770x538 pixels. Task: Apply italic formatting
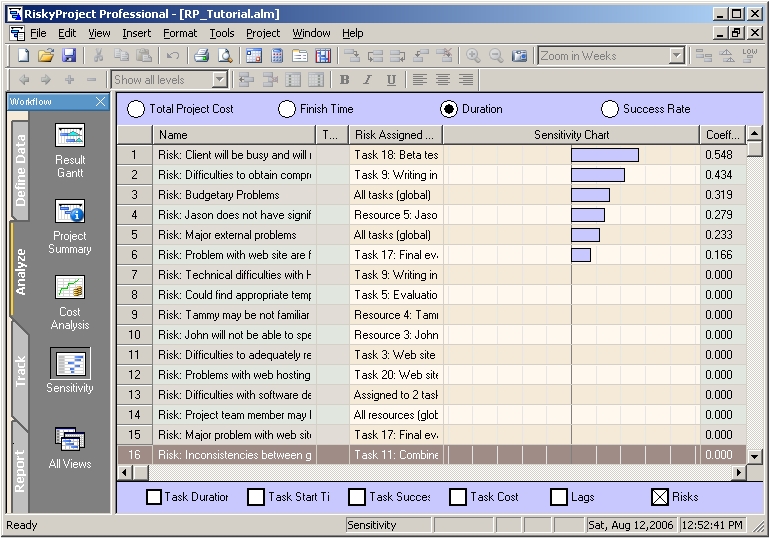[x=367, y=80]
